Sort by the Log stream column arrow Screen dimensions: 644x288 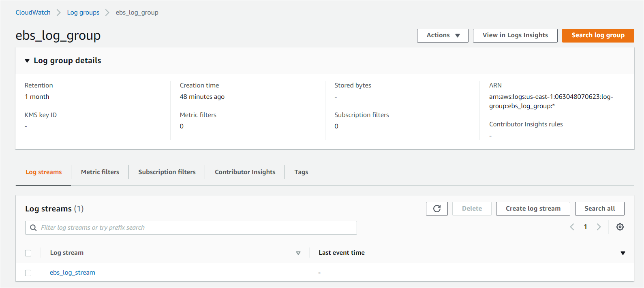[298, 253]
